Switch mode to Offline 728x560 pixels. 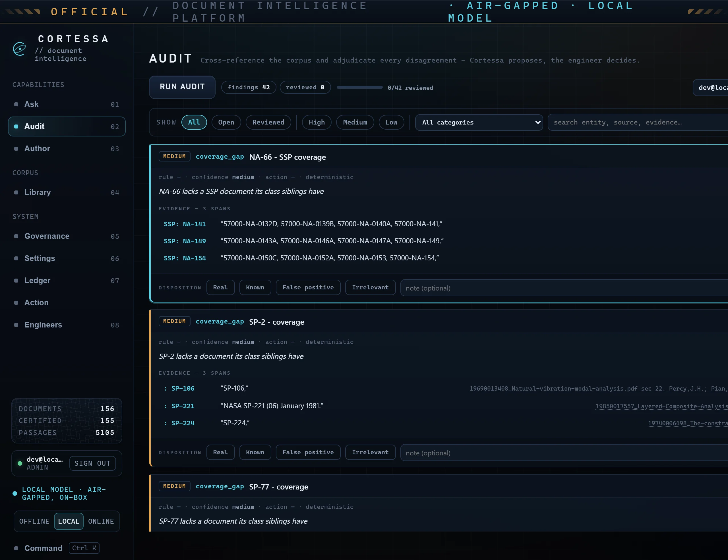(34, 521)
